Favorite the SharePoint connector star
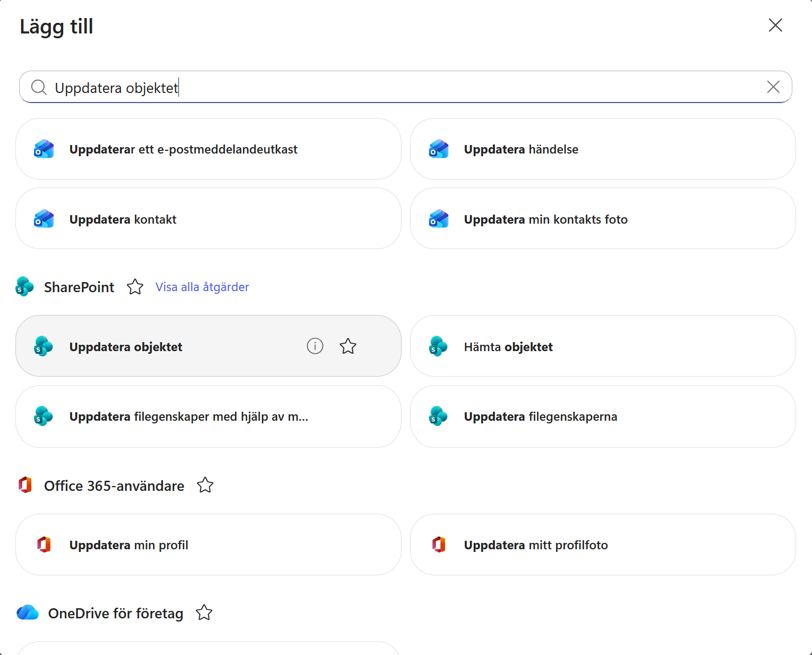812x655 pixels. (135, 287)
